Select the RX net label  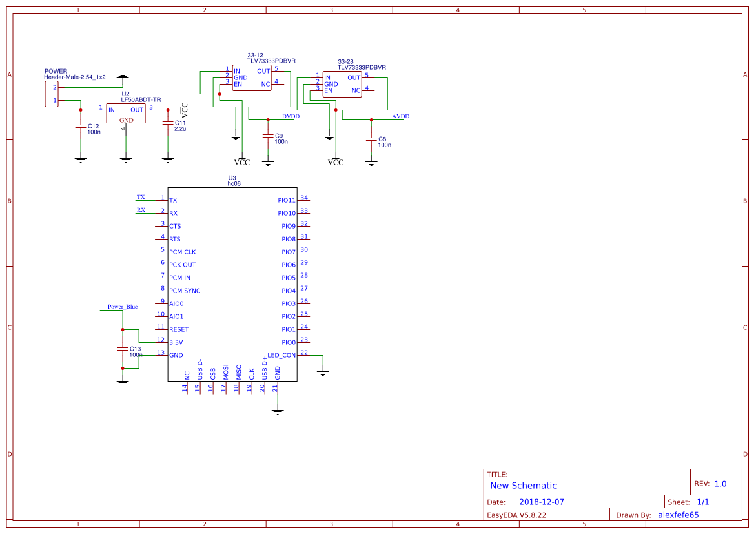click(141, 210)
